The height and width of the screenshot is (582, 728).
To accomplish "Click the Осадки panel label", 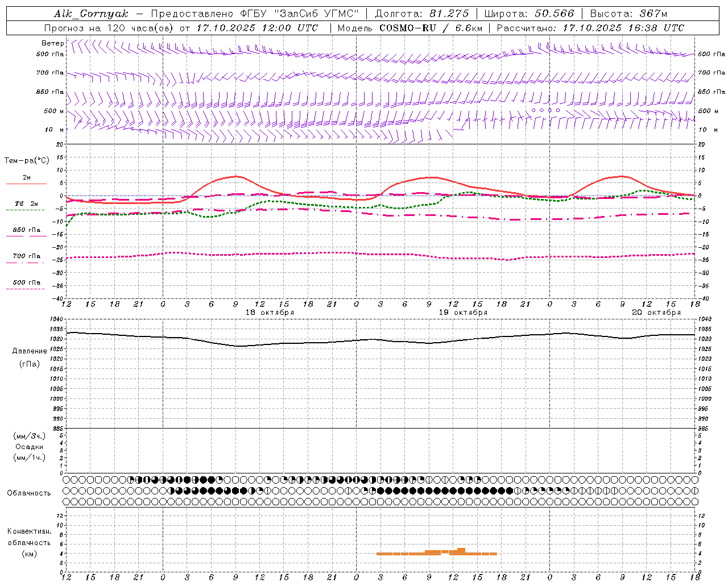I will [x=29, y=447].
